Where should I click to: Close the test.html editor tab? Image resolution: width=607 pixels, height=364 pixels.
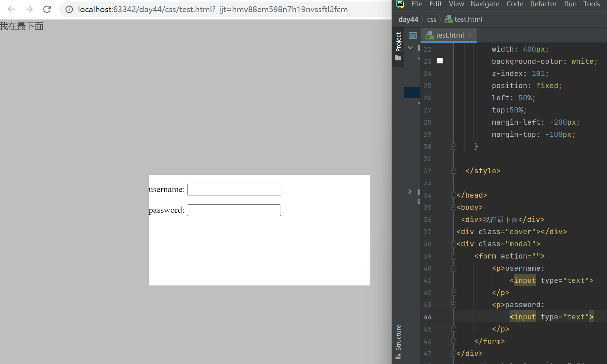tap(470, 35)
